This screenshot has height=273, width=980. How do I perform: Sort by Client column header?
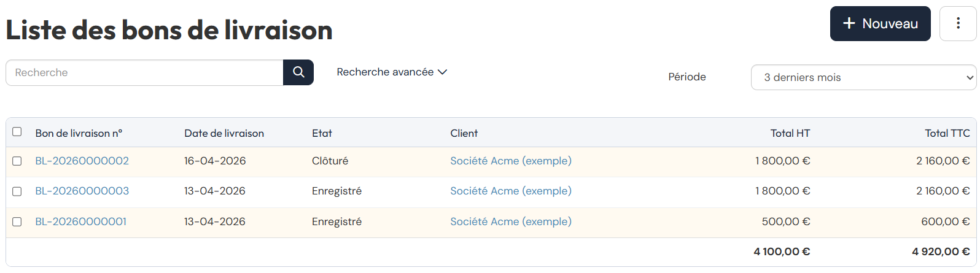[464, 133]
